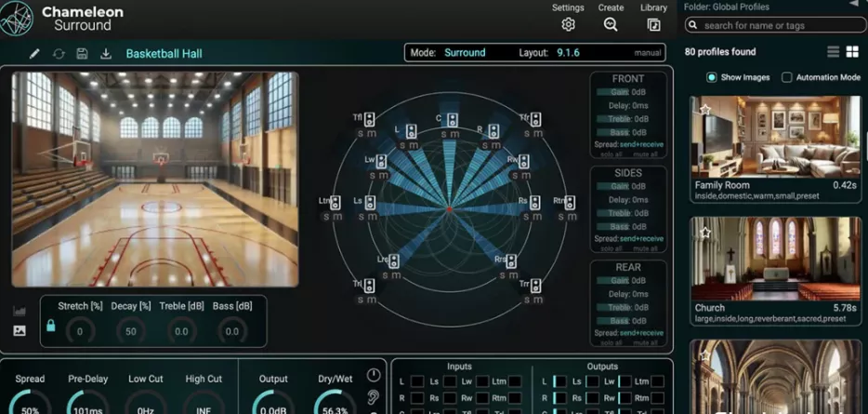Click the manual layout label

coord(648,53)
